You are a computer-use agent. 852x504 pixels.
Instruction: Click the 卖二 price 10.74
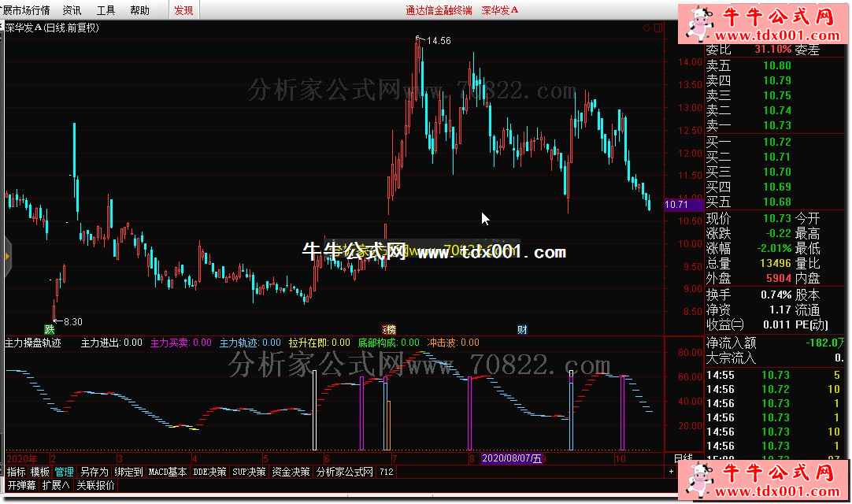[x=777, y=110]
